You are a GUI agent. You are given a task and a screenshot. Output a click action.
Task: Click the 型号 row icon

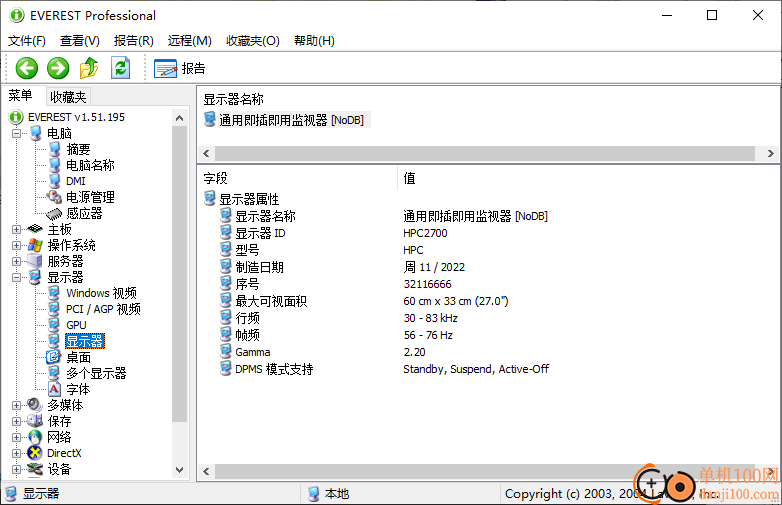pyautogui.click(x=226, y=250)
